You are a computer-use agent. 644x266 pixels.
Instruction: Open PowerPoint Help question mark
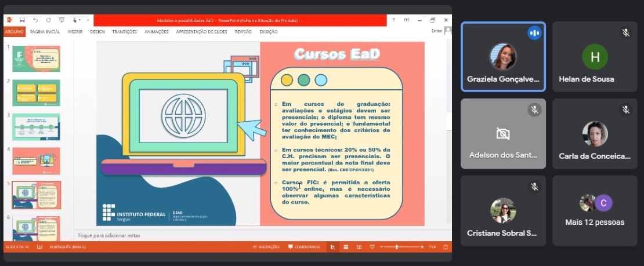click(393, 20)
